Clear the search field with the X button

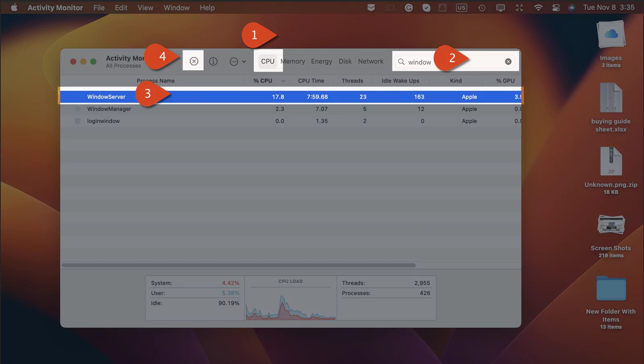click(508, 62)
